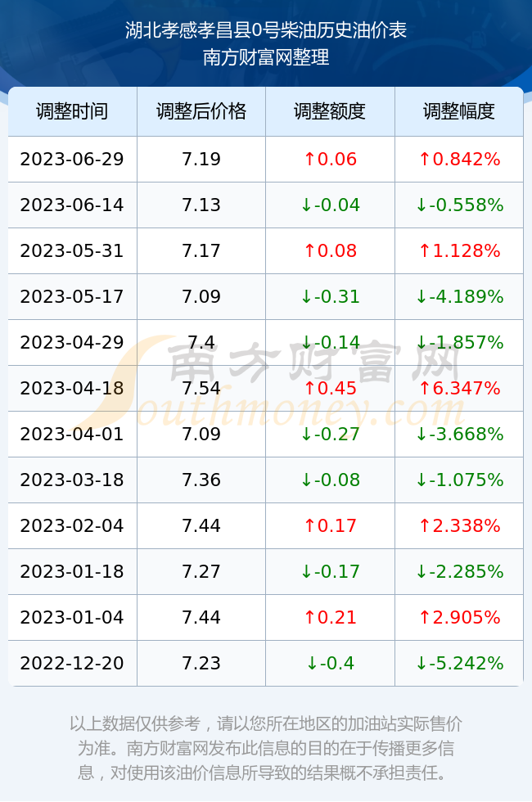Click the ↑0.21 adjustment value
Screen dimensions: 532x802
pyautogui.click(x=330, y=617)
